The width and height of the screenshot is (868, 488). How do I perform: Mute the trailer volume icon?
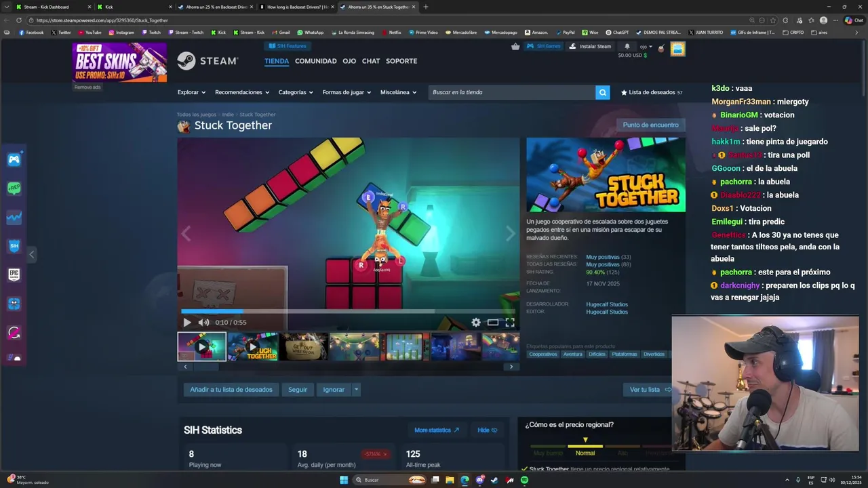click(203, 323)
